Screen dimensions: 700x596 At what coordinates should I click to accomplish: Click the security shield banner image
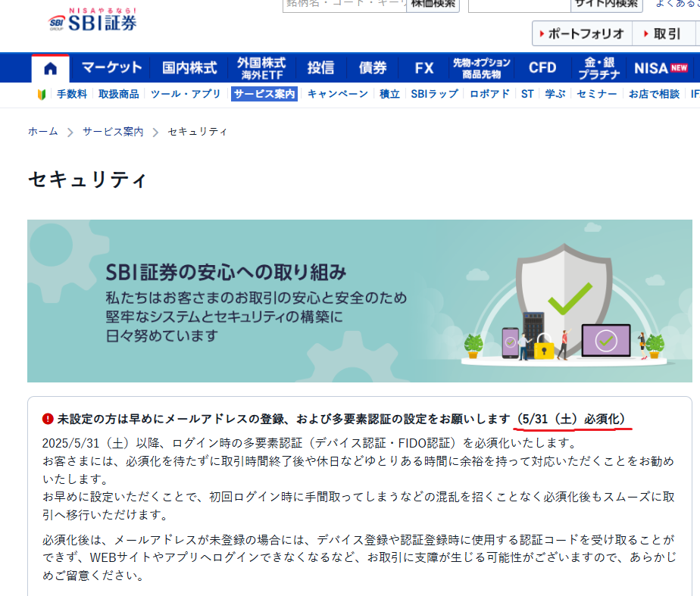(x=359, y=301)
